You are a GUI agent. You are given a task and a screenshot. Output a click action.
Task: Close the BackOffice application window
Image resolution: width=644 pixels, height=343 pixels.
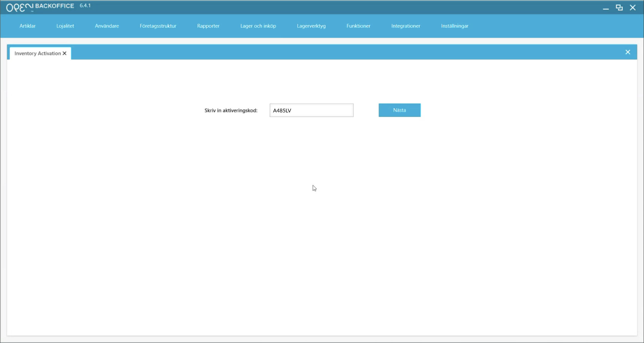coord(633,8)
